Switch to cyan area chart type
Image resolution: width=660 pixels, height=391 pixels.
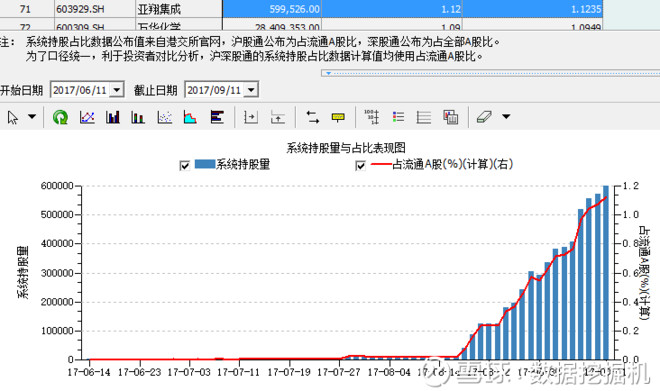tap(190, 117)
